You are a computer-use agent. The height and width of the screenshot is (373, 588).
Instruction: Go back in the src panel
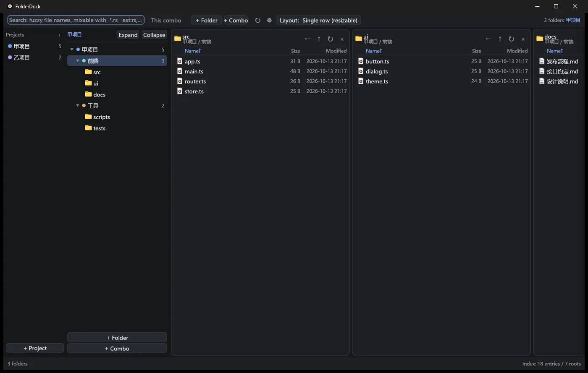click(x=307, y=39)
